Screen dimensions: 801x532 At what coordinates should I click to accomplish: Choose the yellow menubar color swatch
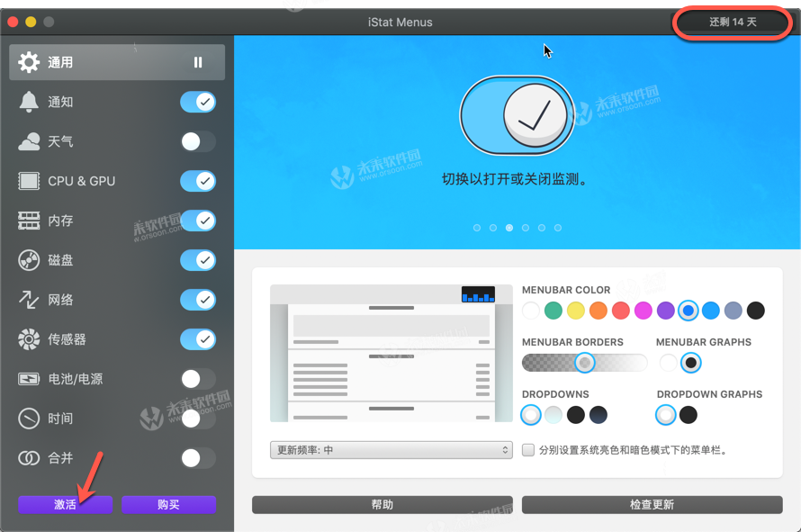(x=576, y=311)
